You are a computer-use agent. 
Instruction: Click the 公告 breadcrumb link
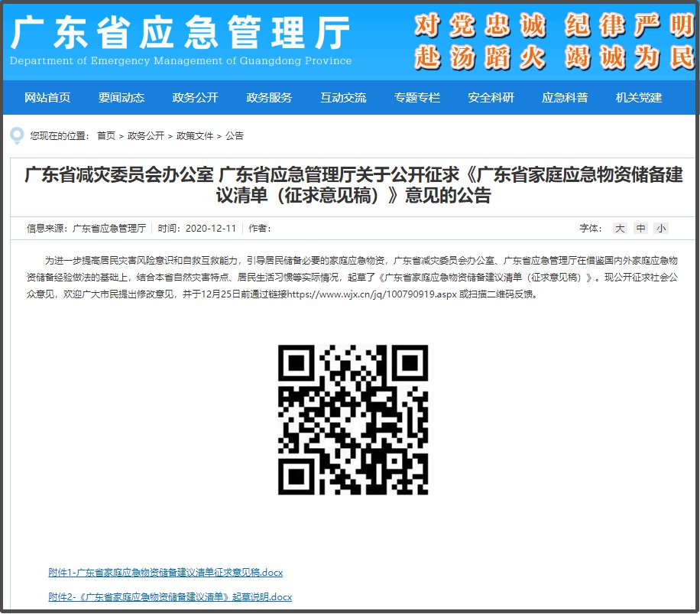235,136
